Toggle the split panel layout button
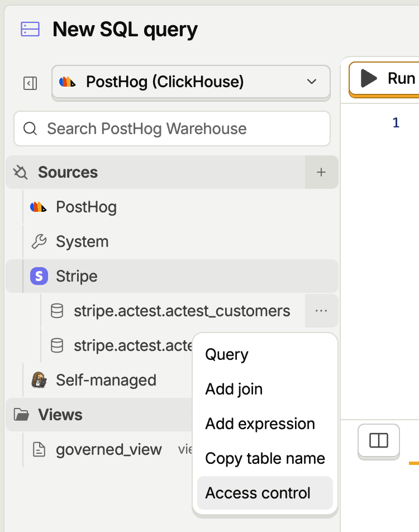The width and height of the screenshot is (419, 532). click(379, 440)
